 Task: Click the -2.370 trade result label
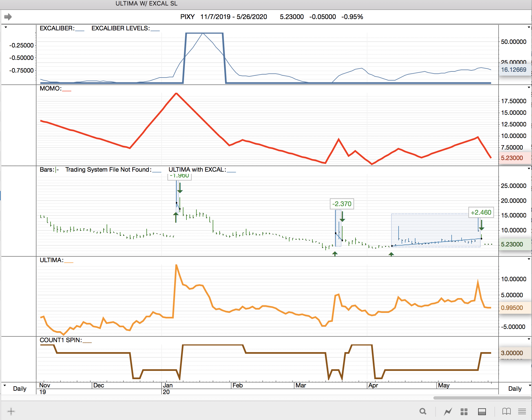tap(342, 204)
